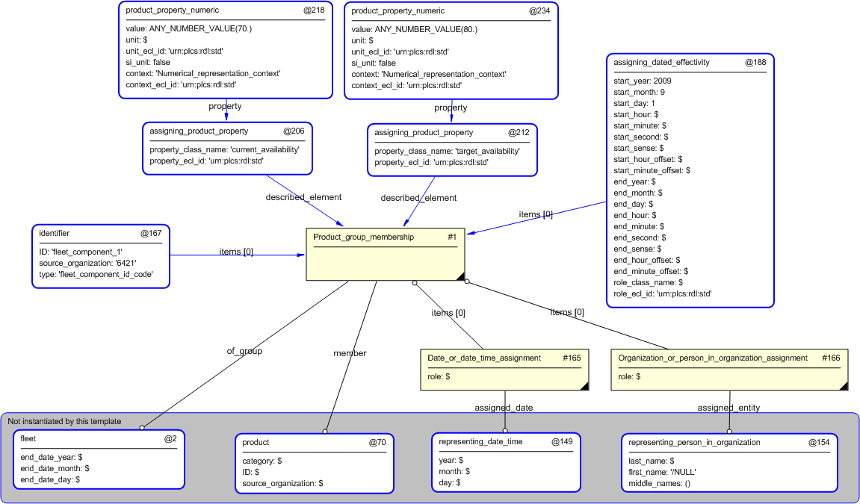Image resolution: width=860 pixels, height=504 pixels.
Task: Click the of_group relationship label
Action: pos(244,351)
